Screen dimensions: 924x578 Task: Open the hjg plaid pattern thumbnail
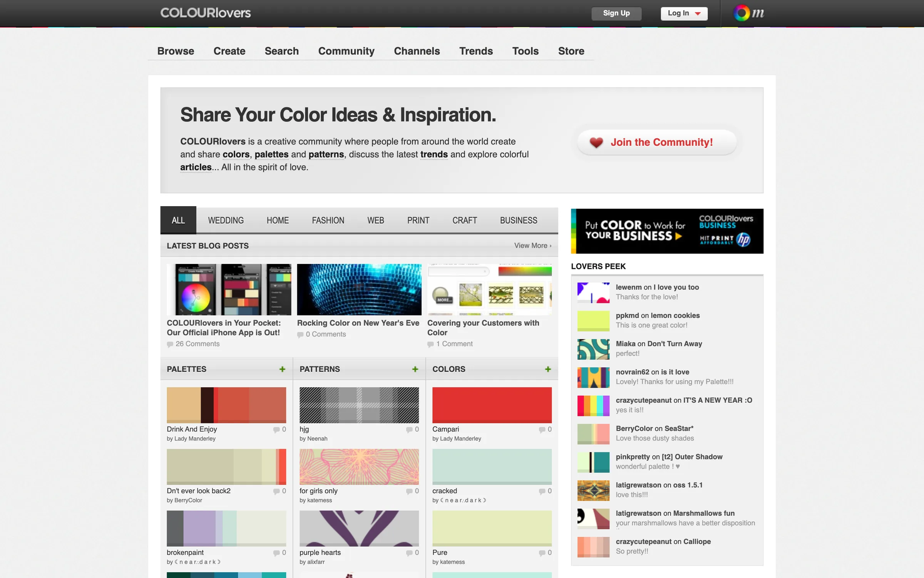coord(359,405)
